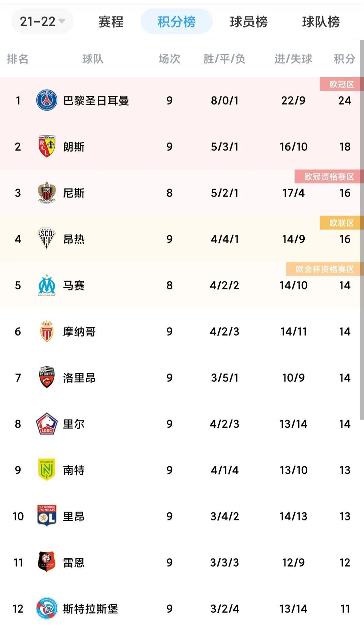Switch to the 赛程 tab

point(111,22)
